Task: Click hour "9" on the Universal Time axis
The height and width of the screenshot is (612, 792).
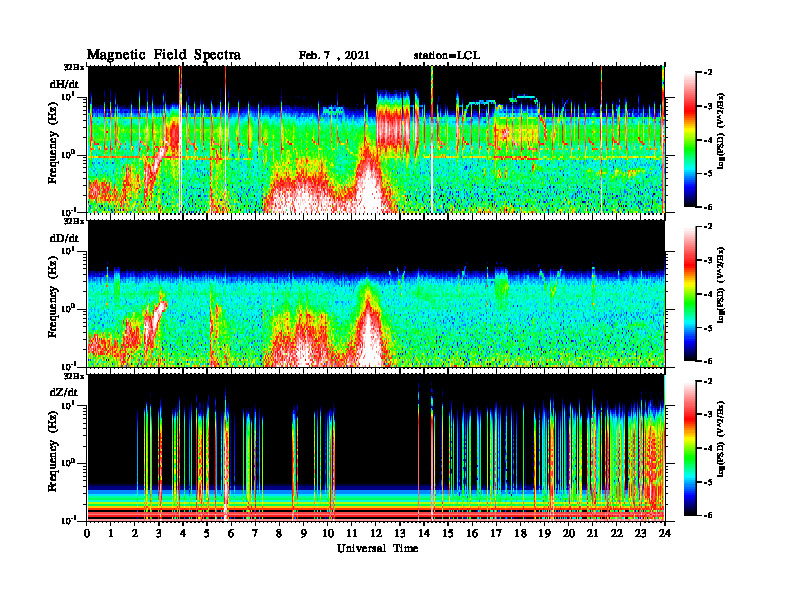Action: click(x=304, y=534)
